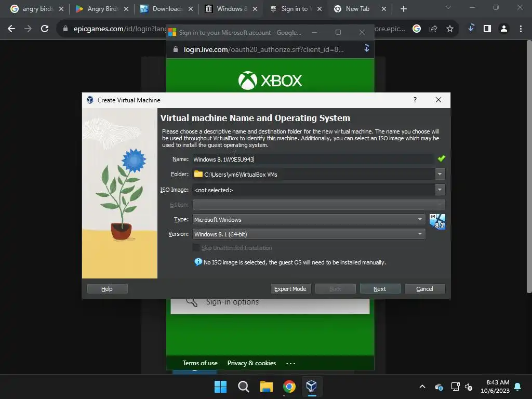The height and width of the screenshot is (399, 532).
Task: Open Chrome profile avatar icon
Action: pyautogui.click(x=504, y=29)
